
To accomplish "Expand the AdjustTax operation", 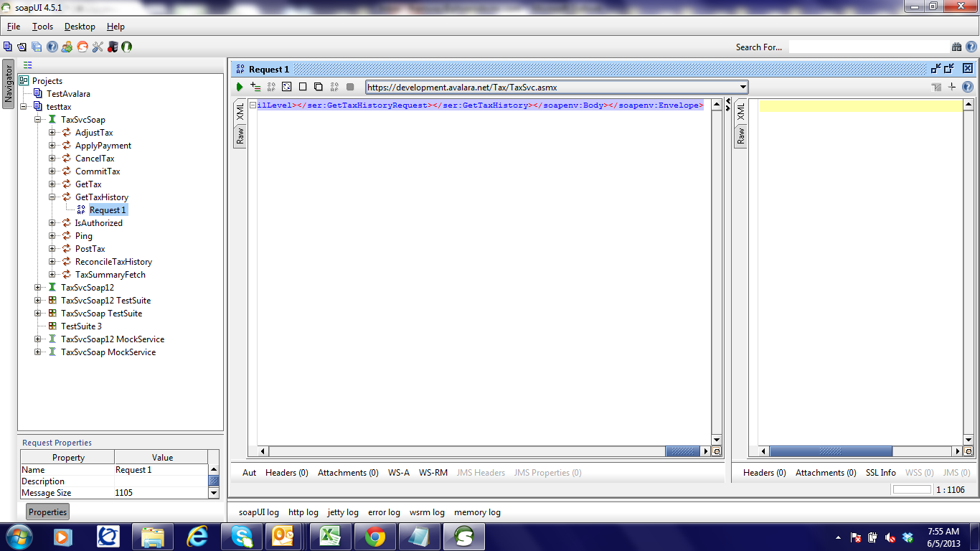I will [52, 133].
